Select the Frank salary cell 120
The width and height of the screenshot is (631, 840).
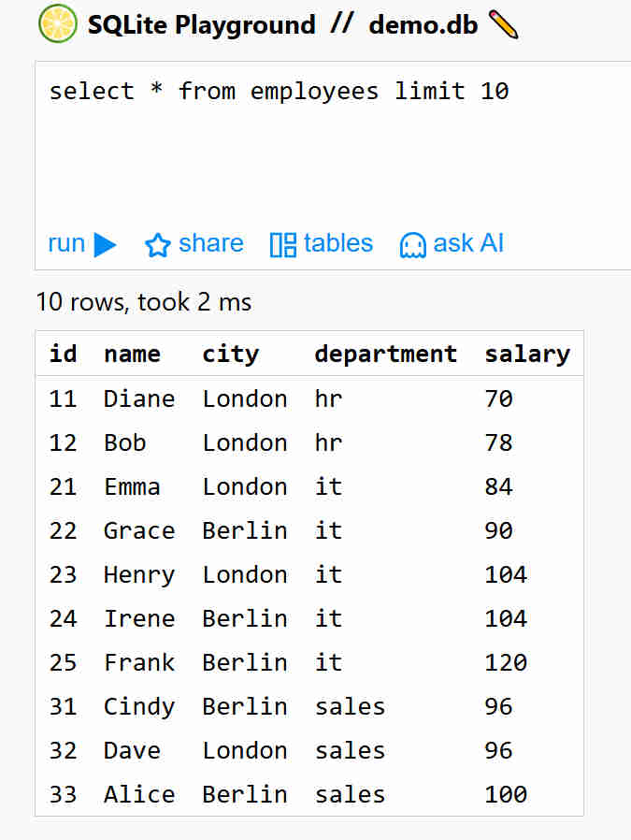pyautogui.click(x=506, y=662)
